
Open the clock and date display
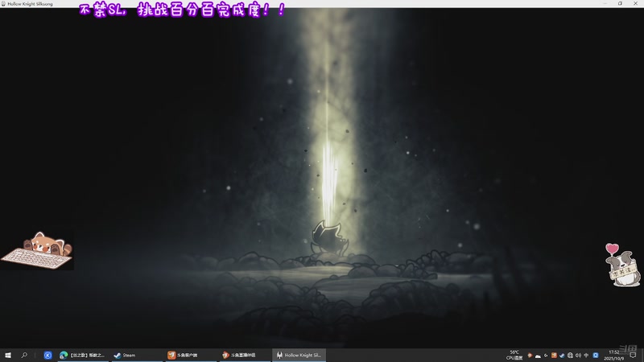click(614, 355)
